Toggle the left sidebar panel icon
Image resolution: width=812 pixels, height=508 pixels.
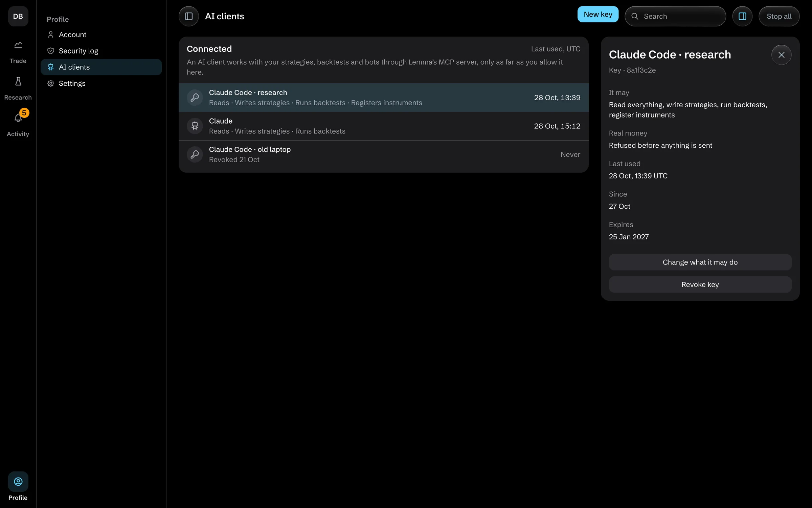(189, 16)
